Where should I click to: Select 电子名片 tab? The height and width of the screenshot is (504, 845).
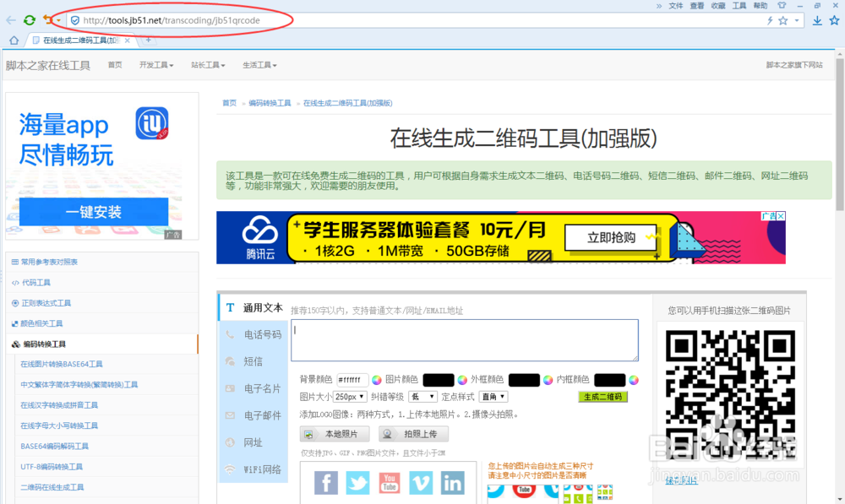point(253,388)
